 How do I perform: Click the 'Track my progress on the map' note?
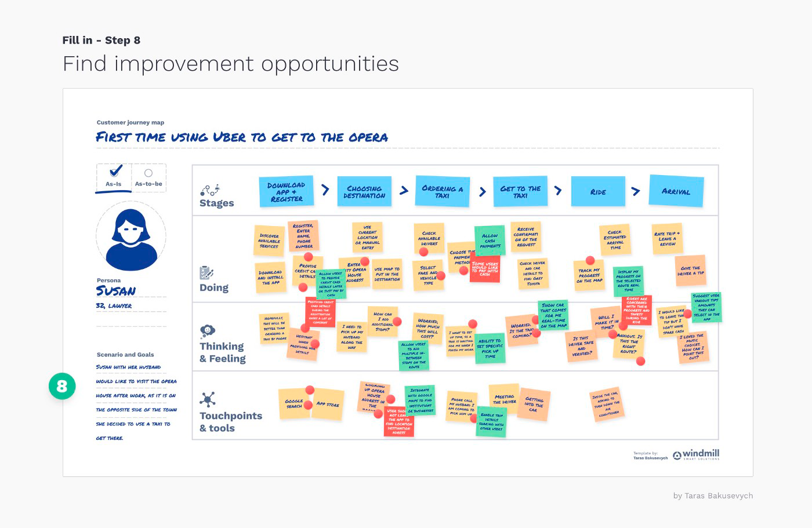coord(589,275)
